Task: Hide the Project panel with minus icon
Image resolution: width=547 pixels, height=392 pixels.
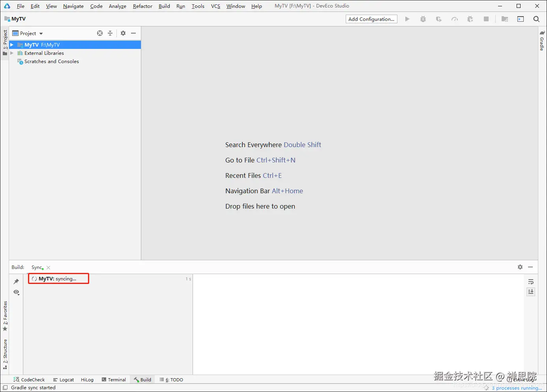Action: pos(133,33)
